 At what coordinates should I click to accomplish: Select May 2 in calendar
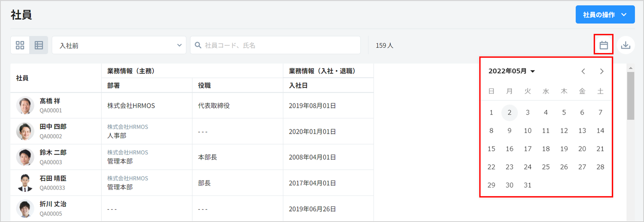pos(509,112)
